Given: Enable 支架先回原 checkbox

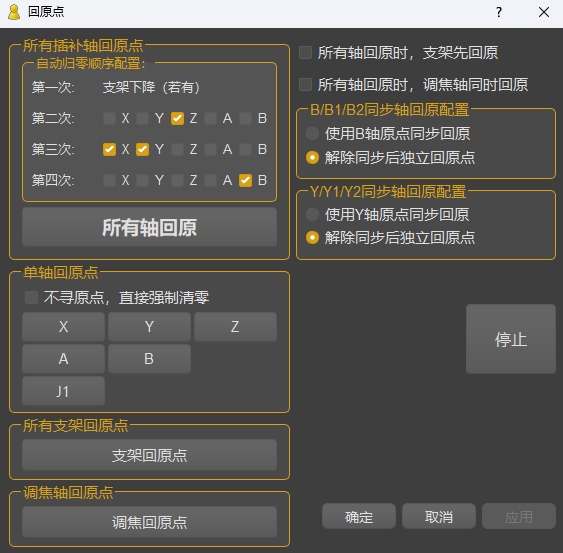Looking at the screenshot, I should coord(305,52).
